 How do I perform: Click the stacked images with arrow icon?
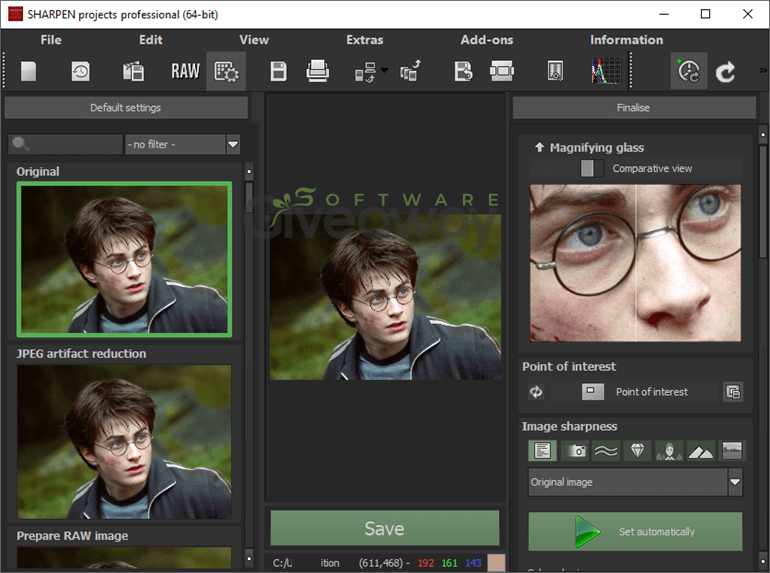click(410, 72)
